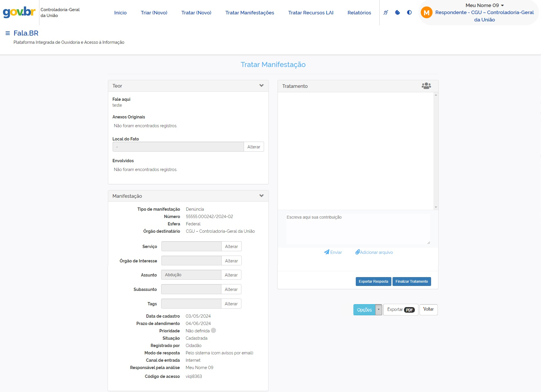Click the sign language accessibility icon
Viewport: 541px width, 392px height.
point(386,12)
